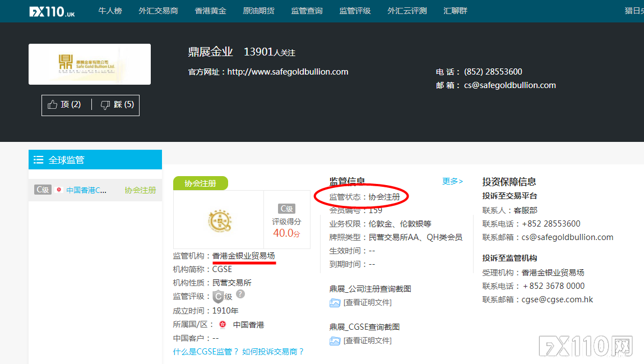
Task: Give a thumbs up with 顶 (2)
Action: tap(65, 105)
